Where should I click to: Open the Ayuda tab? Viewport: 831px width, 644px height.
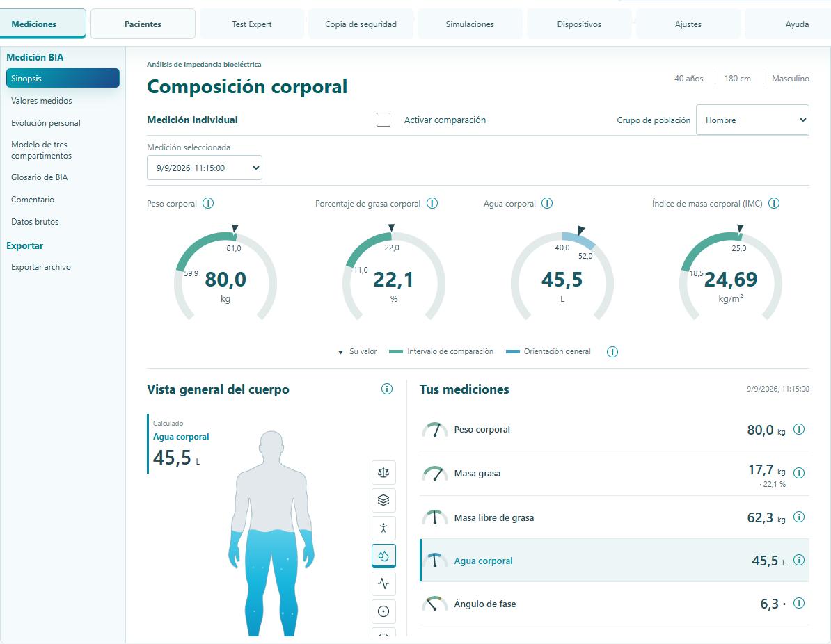click(789, 24)
